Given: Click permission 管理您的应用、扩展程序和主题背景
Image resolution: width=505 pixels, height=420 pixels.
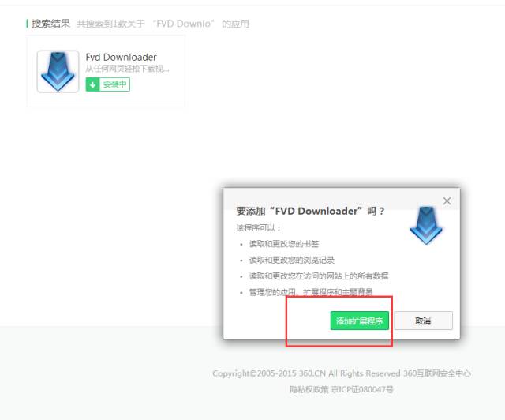Looking at the screenshot, I should click(311, 292).
